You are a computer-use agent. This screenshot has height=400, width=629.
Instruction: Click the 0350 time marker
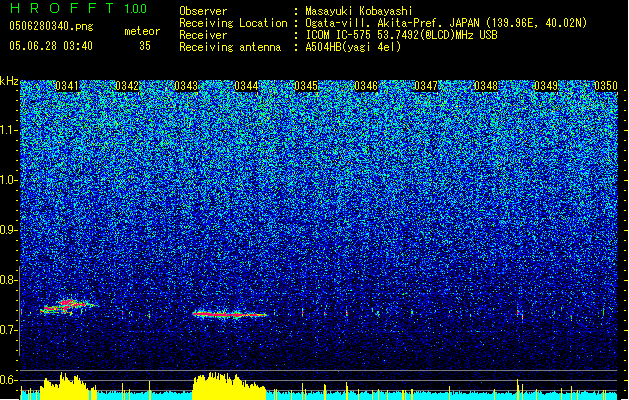(x=606, y=86)
